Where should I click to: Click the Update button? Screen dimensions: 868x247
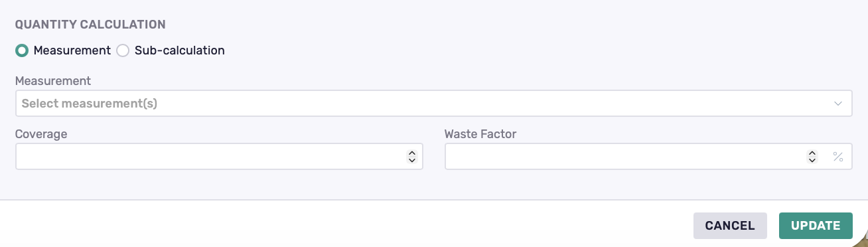pos(816,226)
